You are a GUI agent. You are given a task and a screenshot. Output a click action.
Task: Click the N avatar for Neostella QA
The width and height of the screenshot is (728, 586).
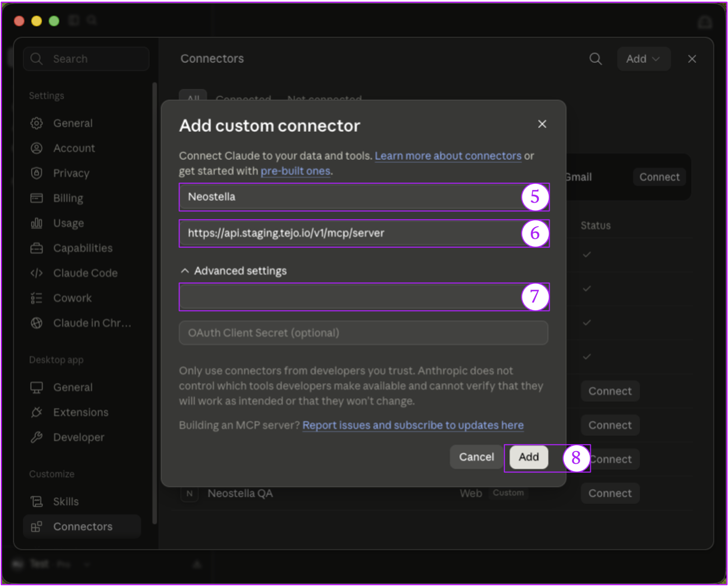pyautogui.click(x=189, y=493)
